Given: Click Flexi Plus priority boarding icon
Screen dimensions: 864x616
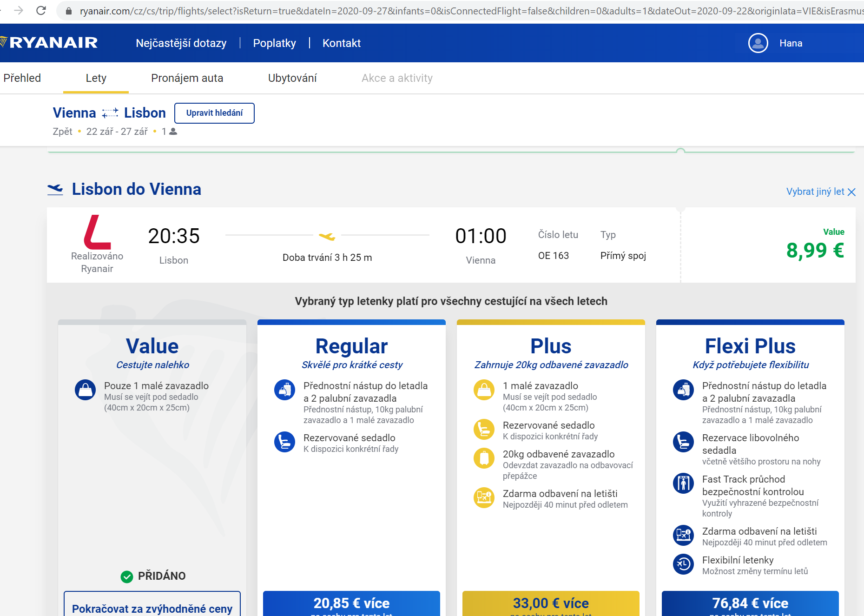Looking at the screenshot, I should 684,390.
